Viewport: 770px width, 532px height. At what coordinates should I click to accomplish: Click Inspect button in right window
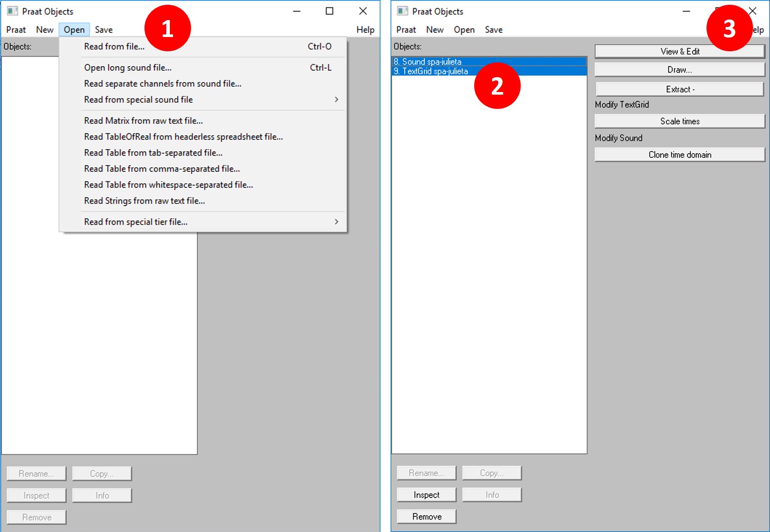[x=427, y=495]
